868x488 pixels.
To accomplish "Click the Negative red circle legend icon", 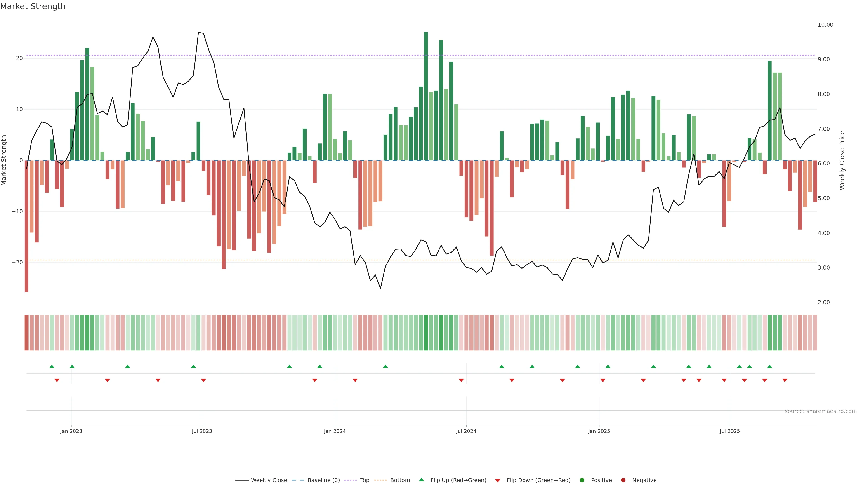I will (623, 480).
